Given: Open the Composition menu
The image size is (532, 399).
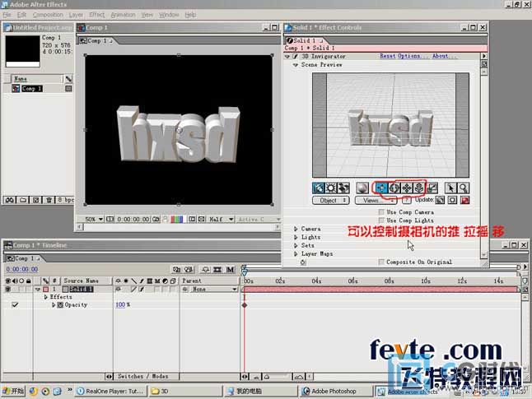Looking at the screenshot, I should click(48, 15).
